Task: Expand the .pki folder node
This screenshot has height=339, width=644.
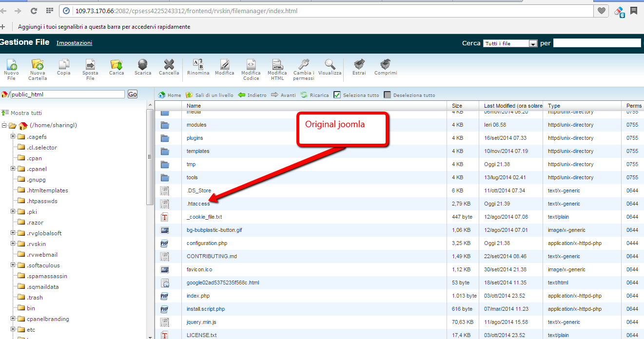Action: click(x=13, y=212)
